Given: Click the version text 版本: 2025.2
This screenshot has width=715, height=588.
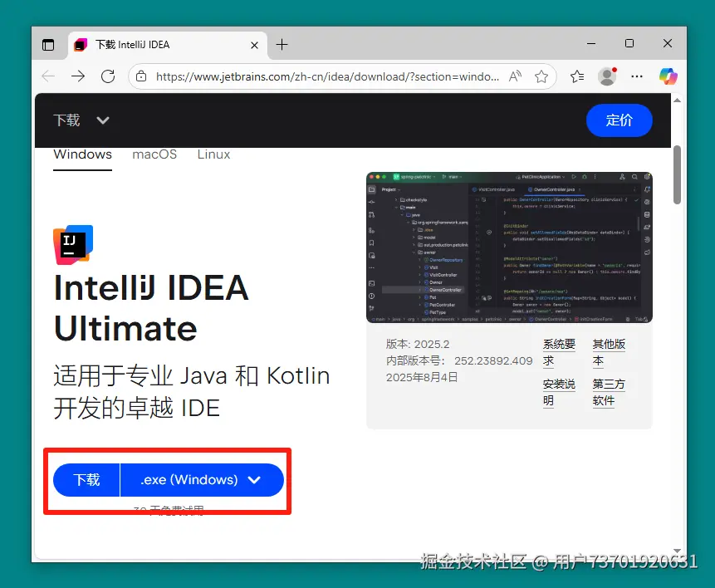Looking at the screenshot, I should [x=418, y=344].
